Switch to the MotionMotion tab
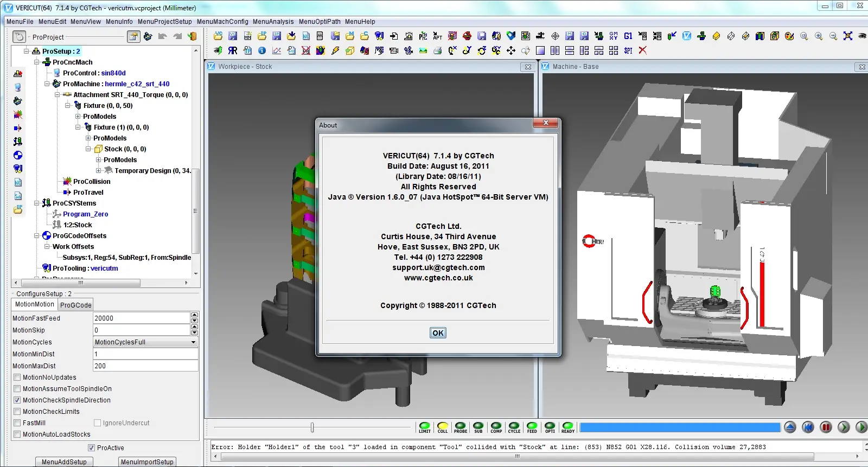Viewport: 868px width, 467px height. [34, 304]
